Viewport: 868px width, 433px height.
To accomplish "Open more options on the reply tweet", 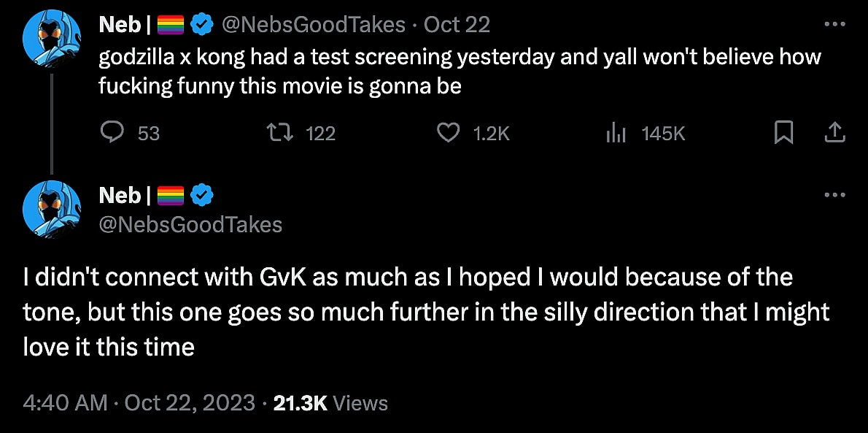I will pos(834,195).
